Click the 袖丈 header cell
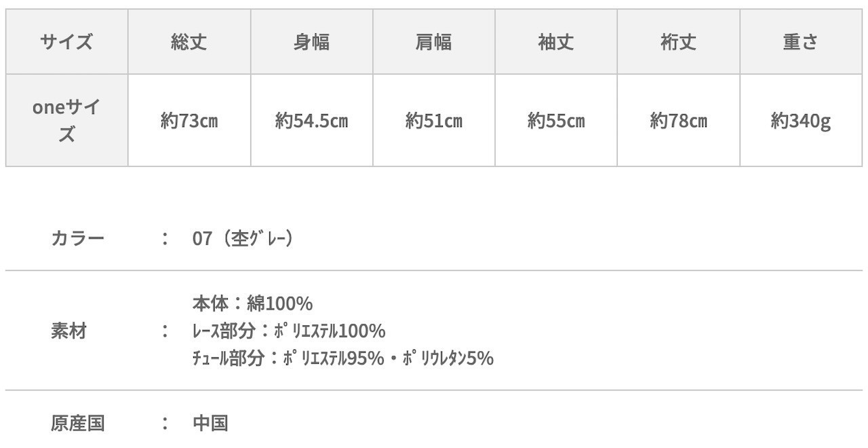This screenshot has width=868, height=448. [x=555, y=42]
